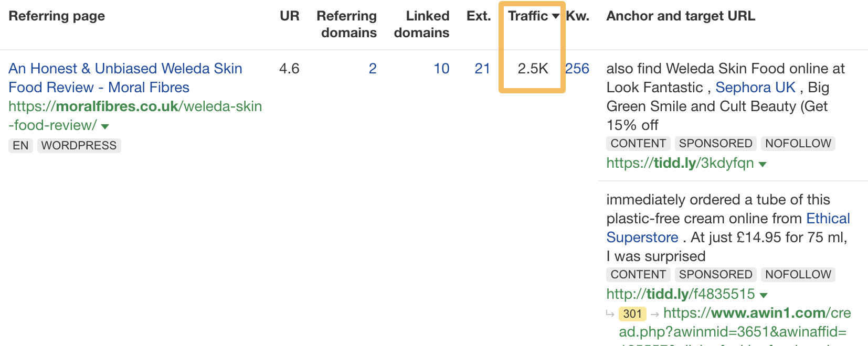Click the referring domains value 2

coord(373,68)
